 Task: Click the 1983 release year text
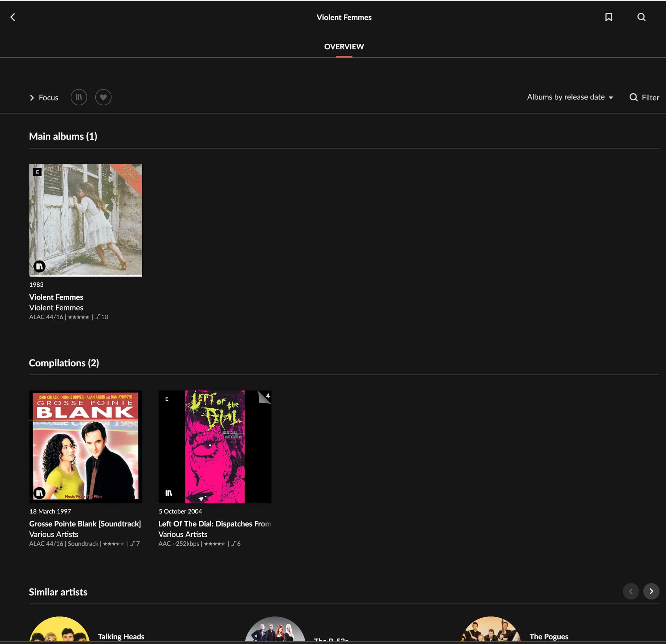36,285
